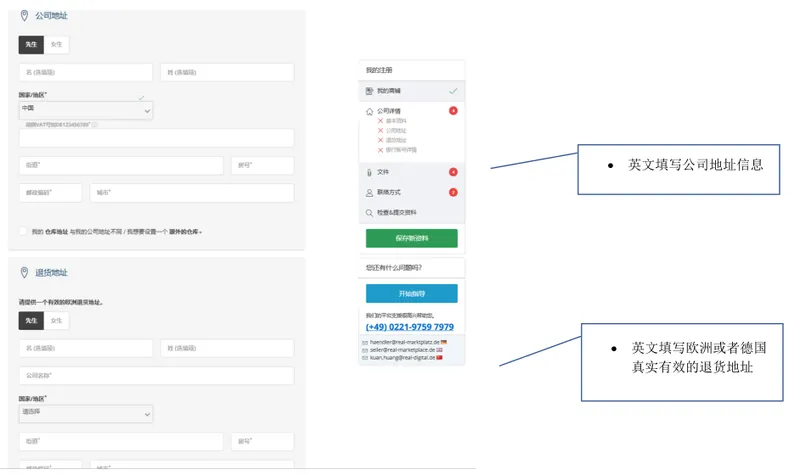
Task: Click the blue 开始指导 button
Action: [x=412, y=293]
